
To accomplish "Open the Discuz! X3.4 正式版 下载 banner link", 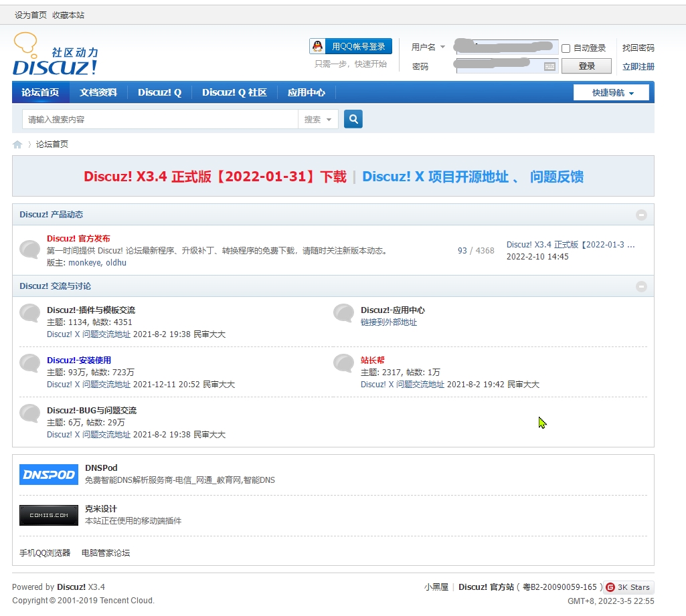I will point(215,177).
